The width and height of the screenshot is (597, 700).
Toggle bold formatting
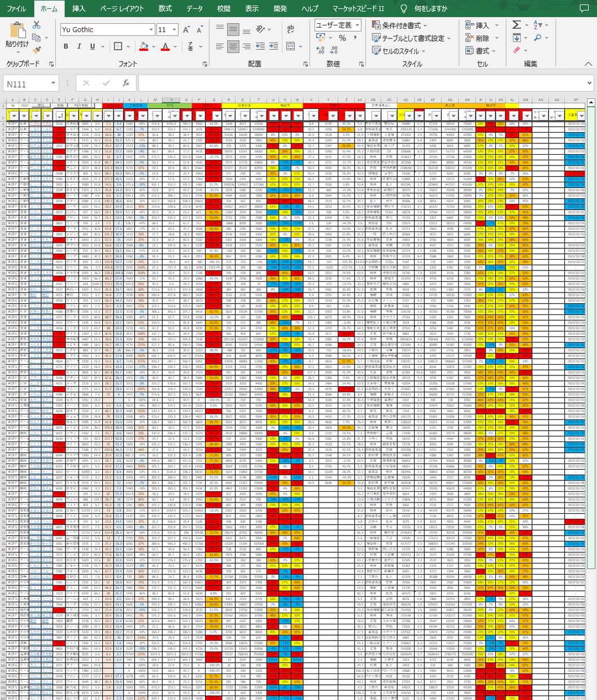pyautogui.click(x=66, y=46)
